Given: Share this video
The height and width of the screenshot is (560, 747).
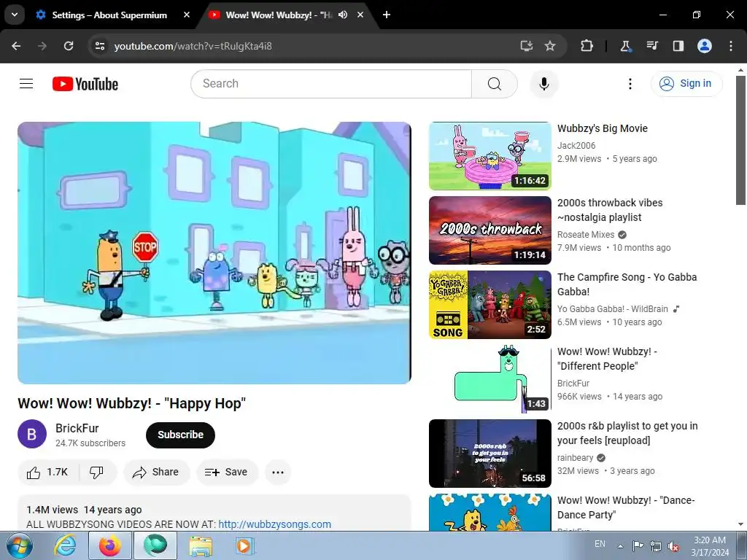Looking at the screenshot, I should (x=156, y=472).
